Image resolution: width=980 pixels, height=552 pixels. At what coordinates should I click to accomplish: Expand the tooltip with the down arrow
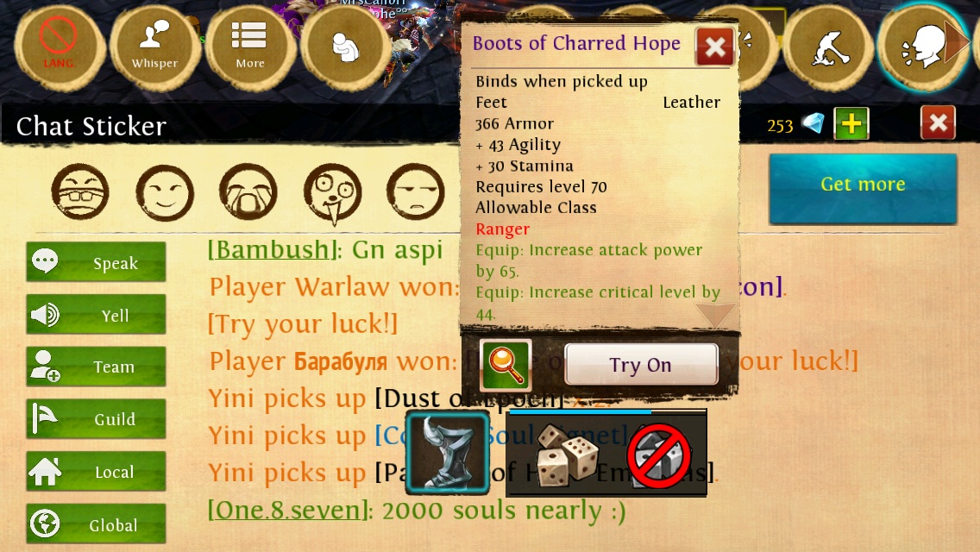714,314
